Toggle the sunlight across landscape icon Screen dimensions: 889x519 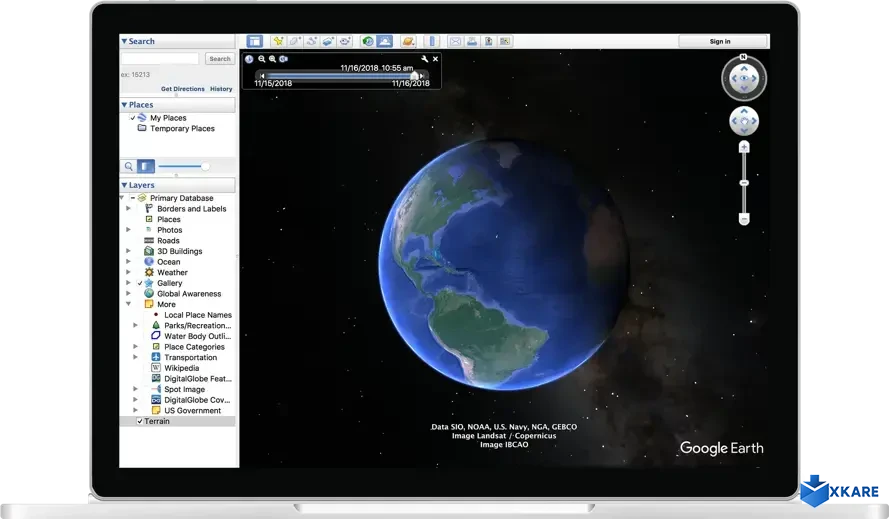pyautogui.click(x=385, y=41)
